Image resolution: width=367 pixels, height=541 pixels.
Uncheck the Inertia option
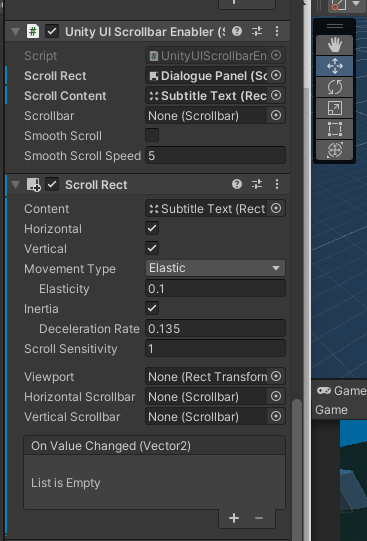[152, 308]
